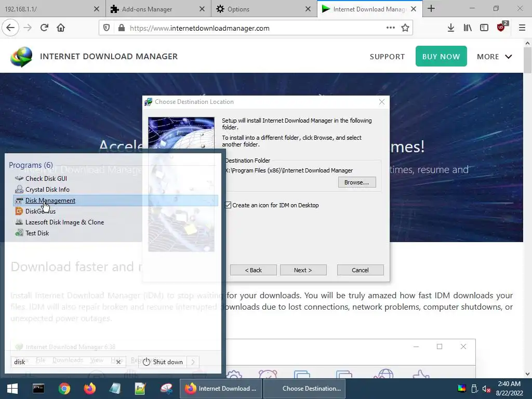Launch Command Prompt from the taskbar

(38, 389)
